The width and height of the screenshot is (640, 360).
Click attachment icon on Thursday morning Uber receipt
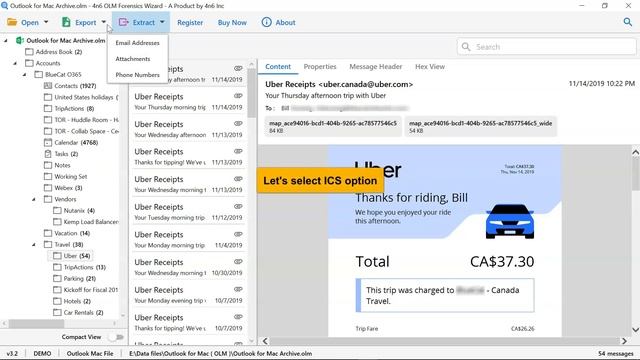tap(238, 96)
